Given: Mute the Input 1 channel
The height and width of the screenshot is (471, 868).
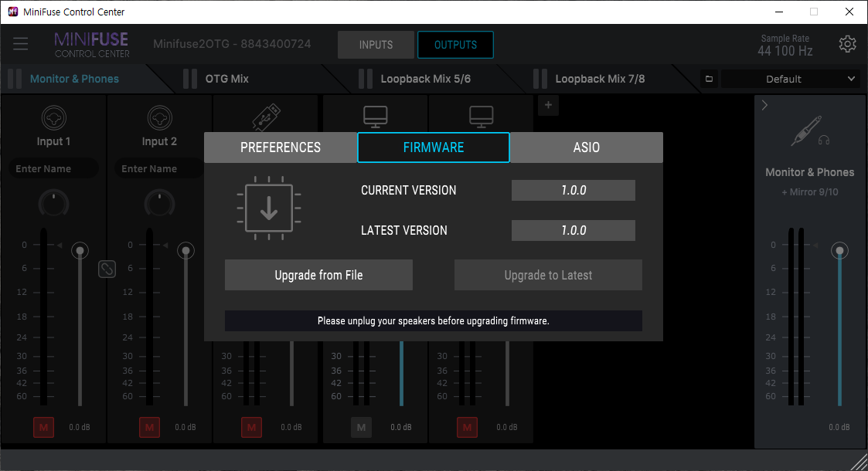Looking at the screenshot, I should 44,427.
